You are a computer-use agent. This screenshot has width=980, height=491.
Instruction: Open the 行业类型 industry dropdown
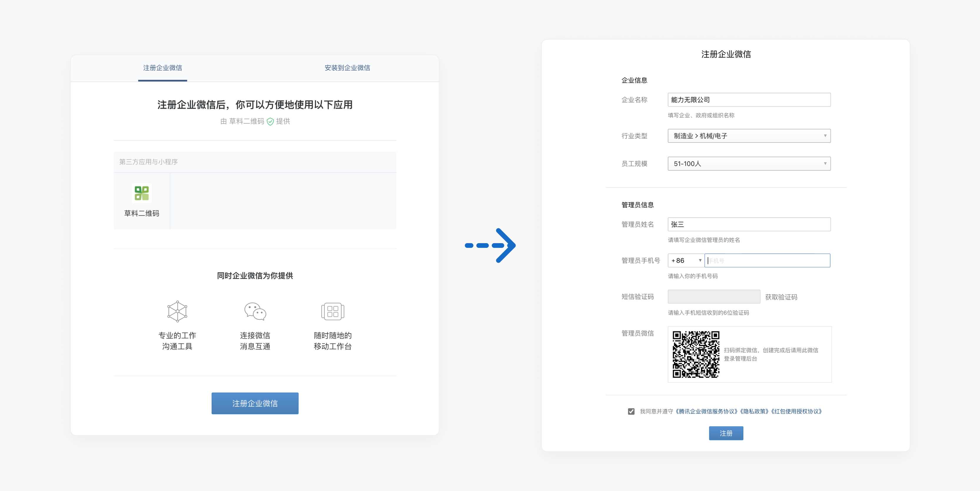click(749, 136)
